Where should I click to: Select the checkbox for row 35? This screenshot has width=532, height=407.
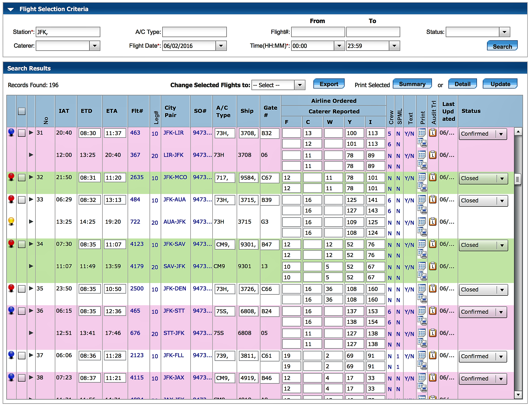pyautogui.click(x=22, y=289)
